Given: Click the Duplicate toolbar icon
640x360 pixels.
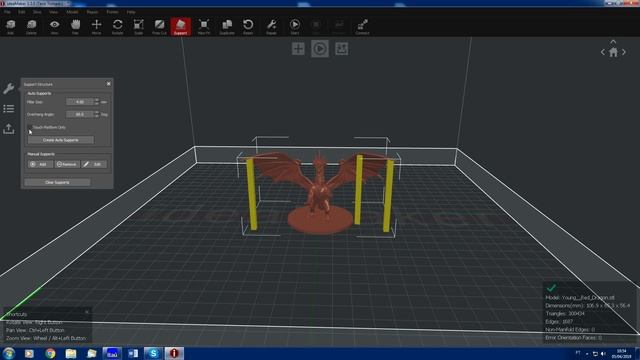Looking at the screenshot, I should coord(227,27).
